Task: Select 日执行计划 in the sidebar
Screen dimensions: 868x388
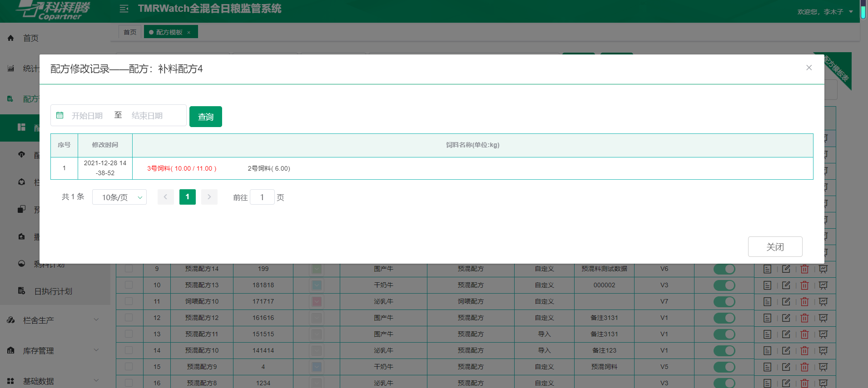Action: (x=53, y=291)
